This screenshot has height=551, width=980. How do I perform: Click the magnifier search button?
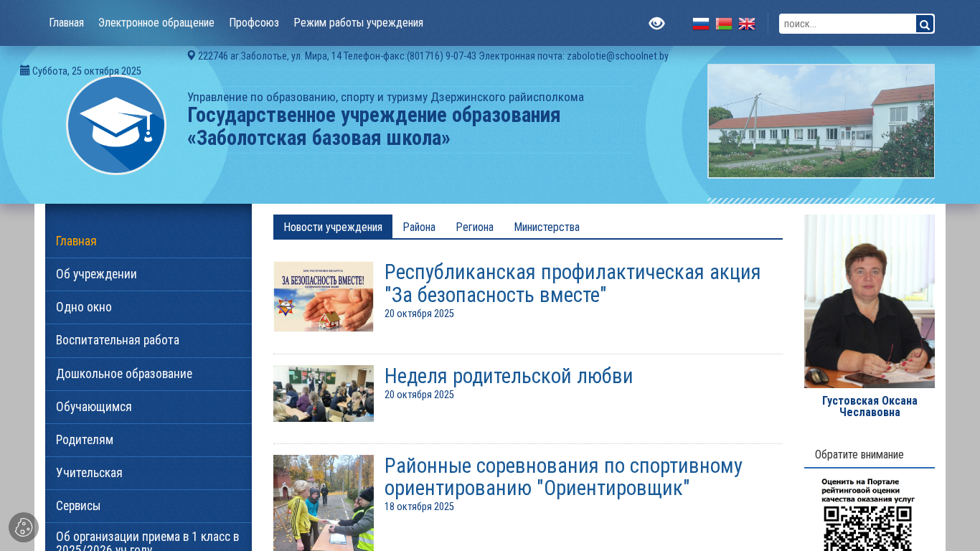[x=925, y=24]
